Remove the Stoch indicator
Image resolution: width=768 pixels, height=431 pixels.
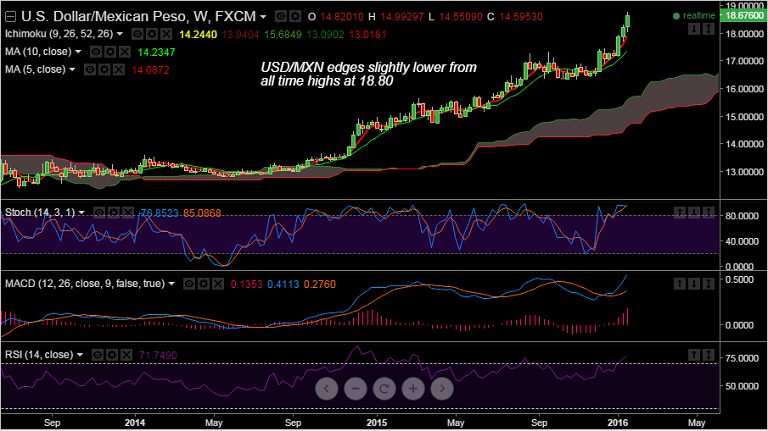pos(128,213)
